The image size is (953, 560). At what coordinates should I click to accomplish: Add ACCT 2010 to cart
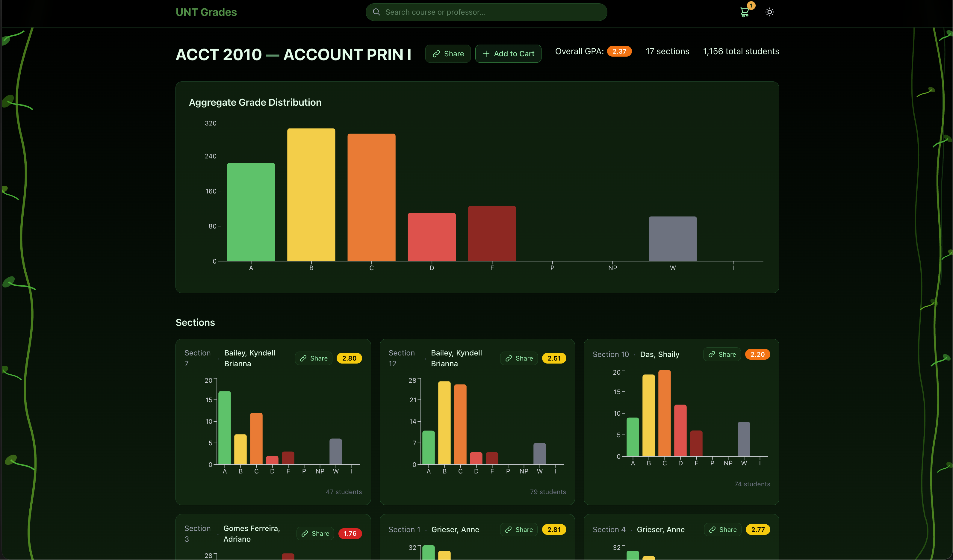[x=508, y=54]
